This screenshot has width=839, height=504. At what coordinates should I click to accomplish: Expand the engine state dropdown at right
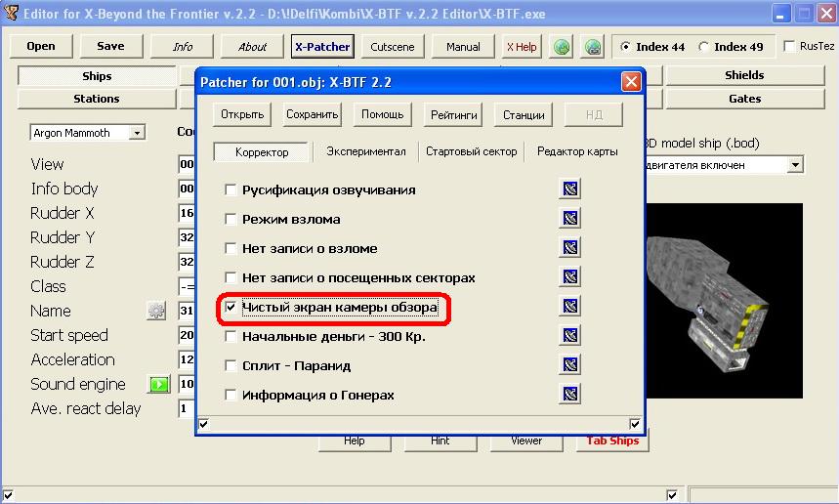coord(795,165)
